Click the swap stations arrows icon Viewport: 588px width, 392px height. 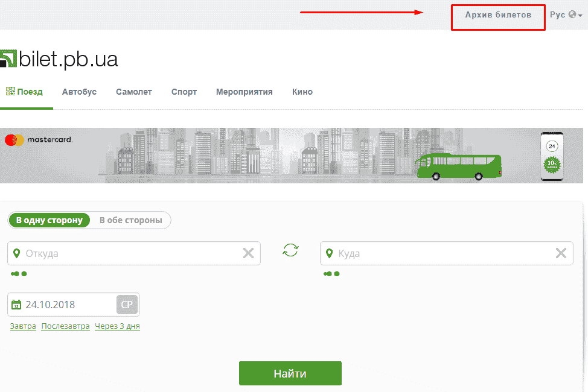point(290,250)
